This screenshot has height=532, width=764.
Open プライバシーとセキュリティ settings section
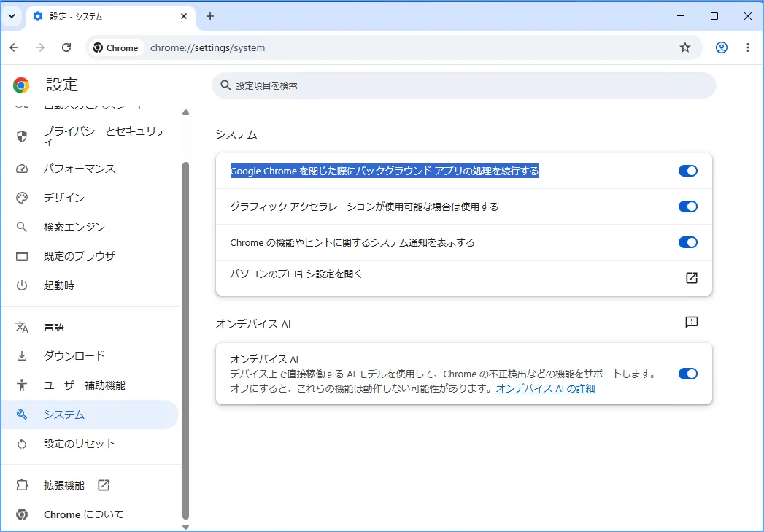click(90, 136)
